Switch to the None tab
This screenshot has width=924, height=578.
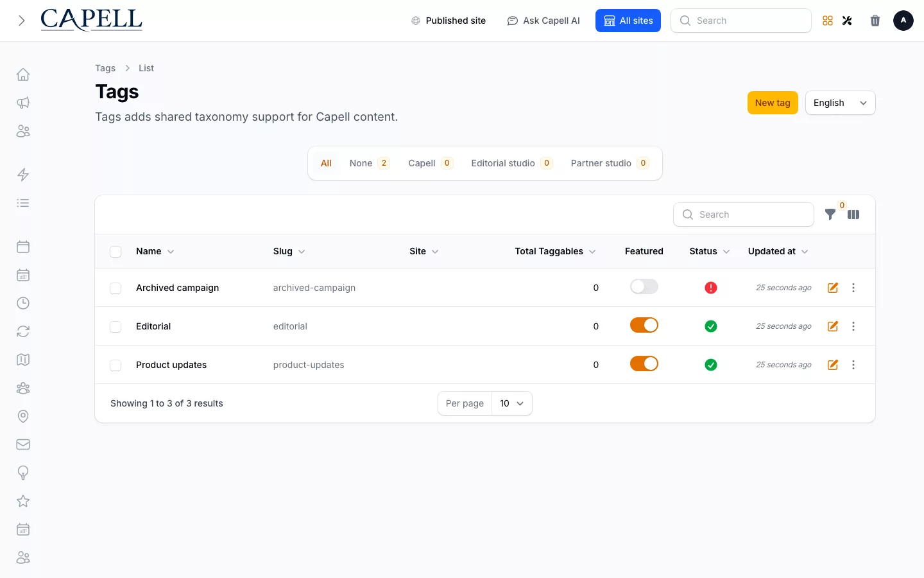coord(370,163)
